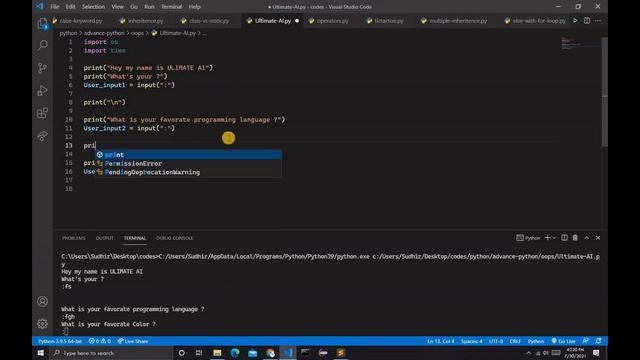Open the Help menu
Image resolution: width=640 pixels, height=360 pixels.
195,7
